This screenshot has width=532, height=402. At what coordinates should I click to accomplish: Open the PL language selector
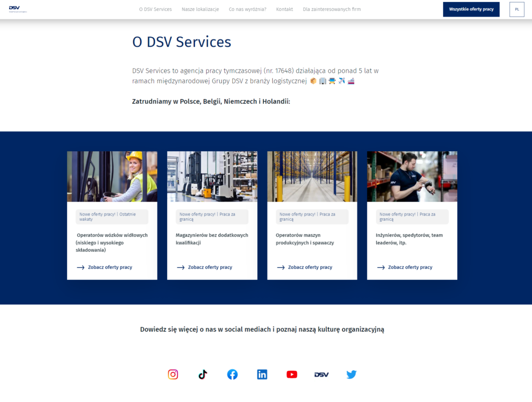click(x=516, y=9)
